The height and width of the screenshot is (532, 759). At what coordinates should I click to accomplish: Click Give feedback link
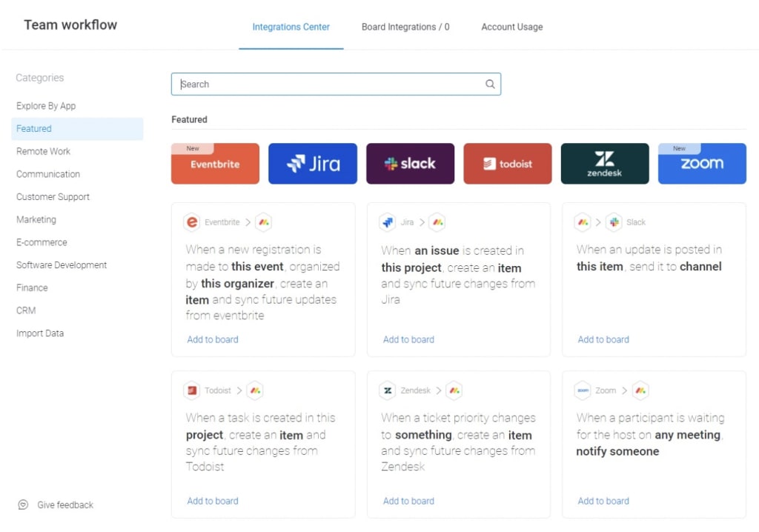point(65,505)
